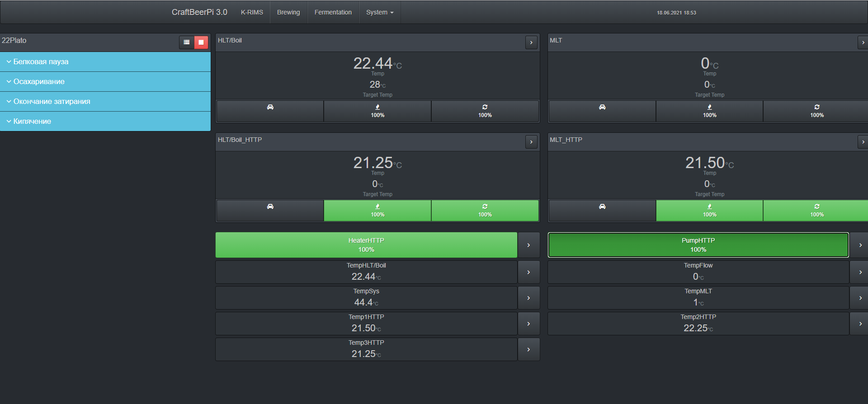Screen dimensions: 868x404
Task: Click the TempFlow sensor tile
Action: click(698, 272)
